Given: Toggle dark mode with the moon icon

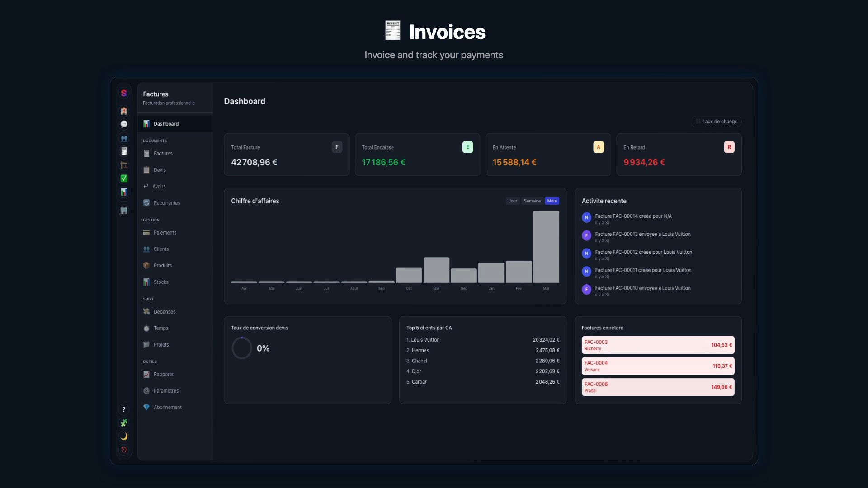Looking at the screenshot, I should (x=124, y=436).
